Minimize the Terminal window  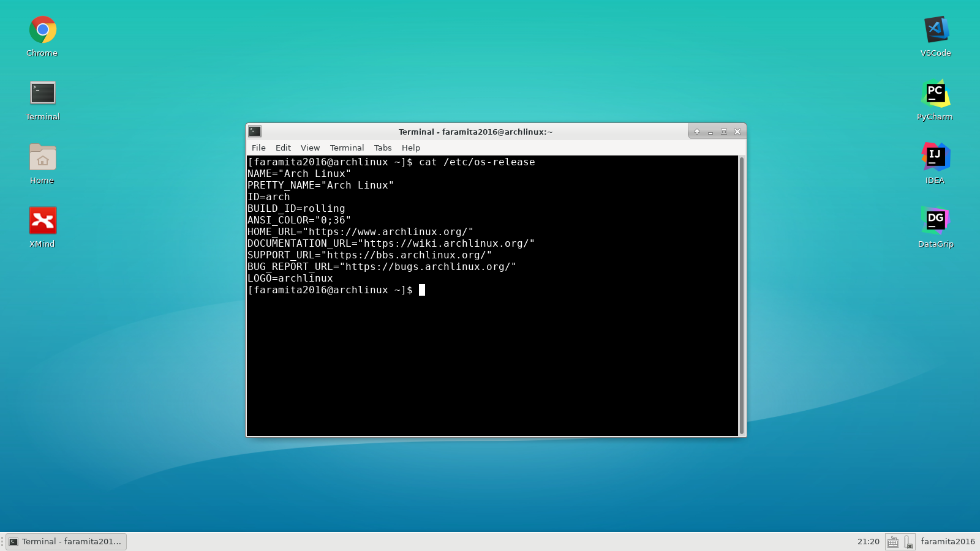pyautogui.click(x=710, y=132)
